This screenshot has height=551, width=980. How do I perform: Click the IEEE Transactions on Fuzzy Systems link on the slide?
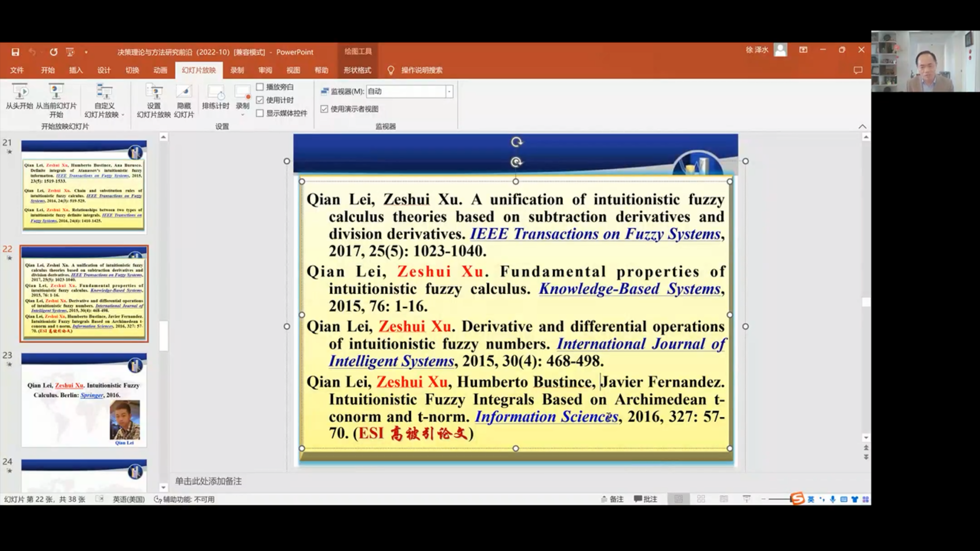coord(595,234)
